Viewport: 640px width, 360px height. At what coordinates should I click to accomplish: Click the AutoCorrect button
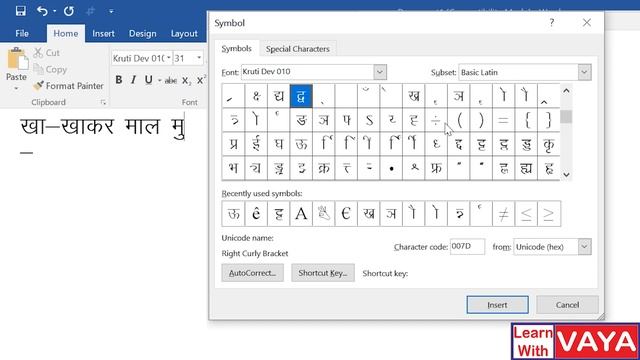(x=252, y=273)
